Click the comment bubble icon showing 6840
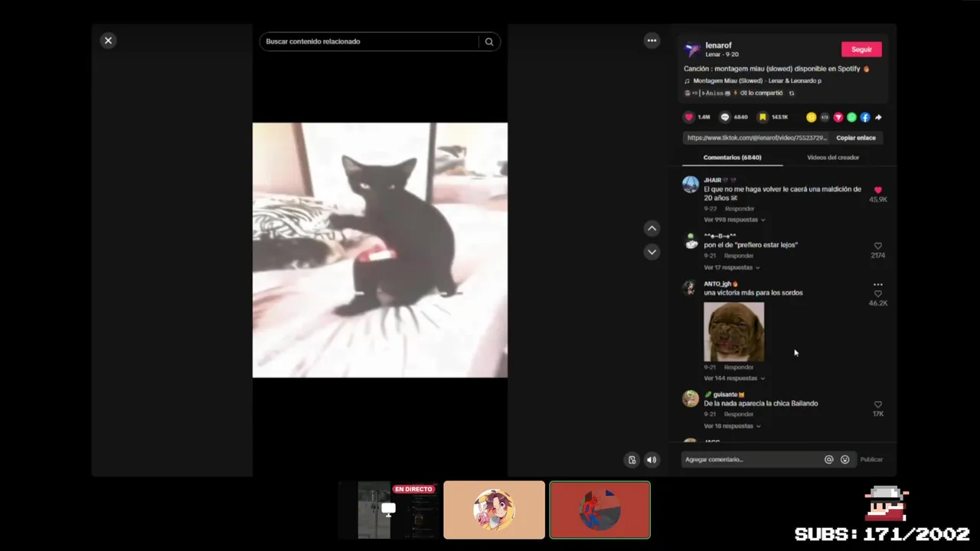Image resolution: width=980 pixels, height=551 pixels. click(x=725, y=117)
